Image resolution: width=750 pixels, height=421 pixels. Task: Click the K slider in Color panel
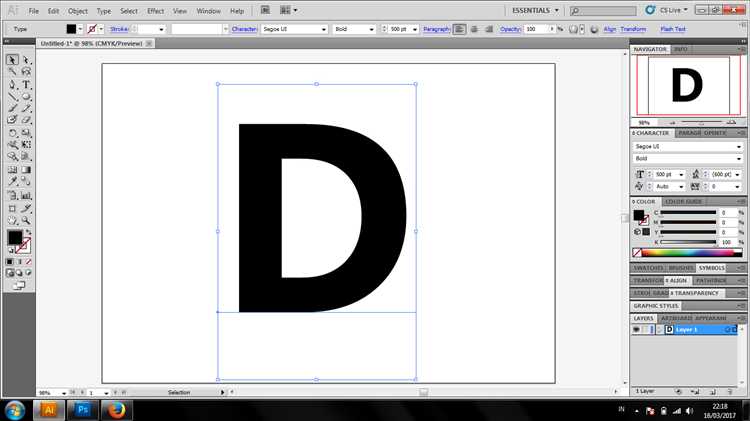click(688, 243)
